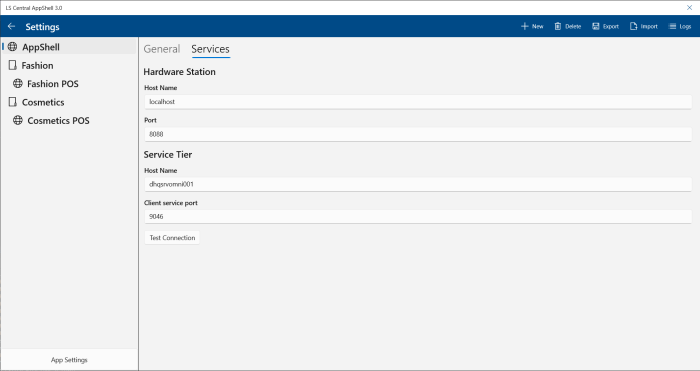The width and height of the screenshot is (700, 371).
Task: Click the Hardware Station Port field
Action: 418,134
